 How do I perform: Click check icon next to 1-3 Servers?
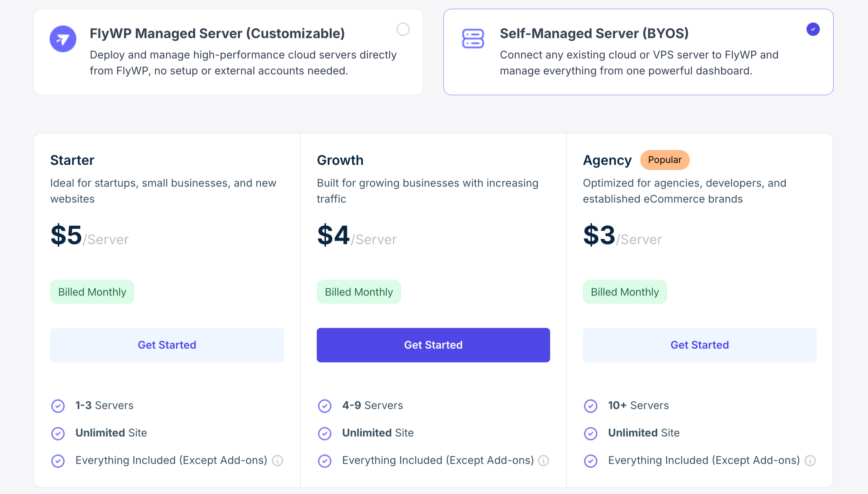coord(58,406)
